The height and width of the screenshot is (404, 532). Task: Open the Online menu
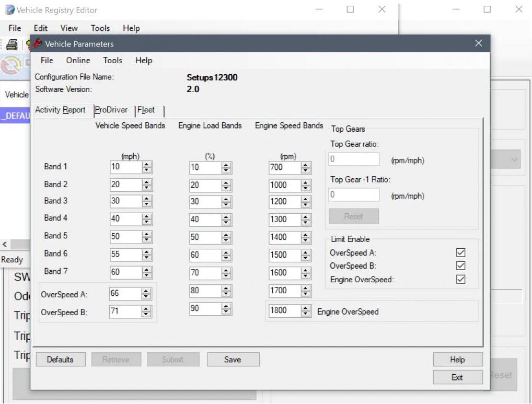[x=77, y=60]
